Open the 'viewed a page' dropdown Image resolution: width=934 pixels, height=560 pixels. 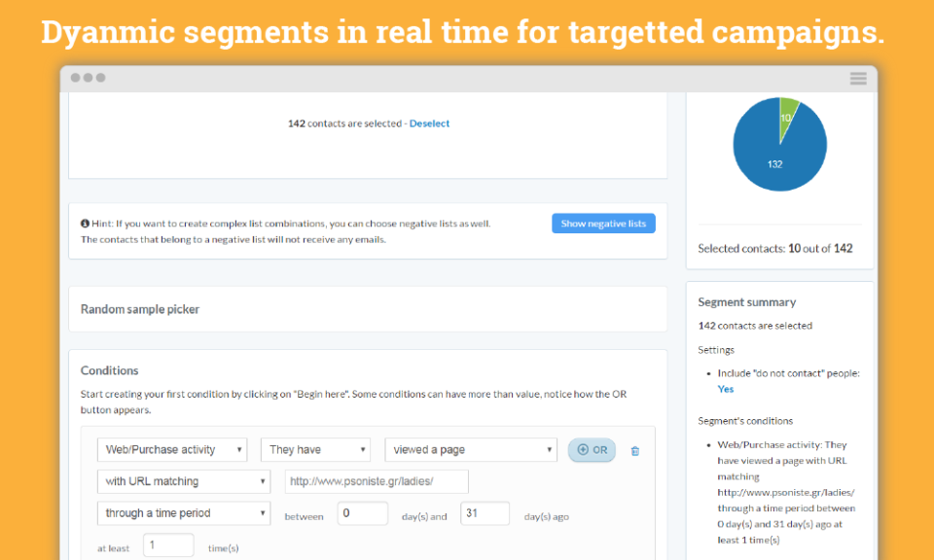pyautogui.click(x=470, y=449)
